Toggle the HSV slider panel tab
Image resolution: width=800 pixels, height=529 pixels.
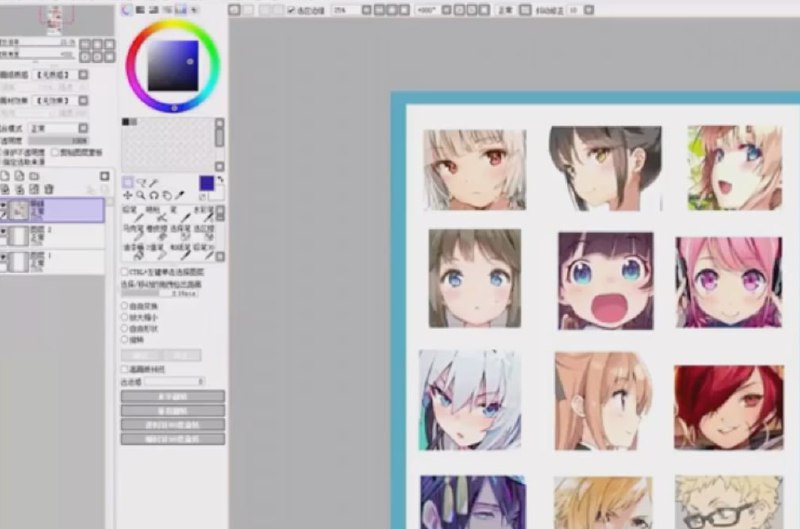(x=154, y=10)
